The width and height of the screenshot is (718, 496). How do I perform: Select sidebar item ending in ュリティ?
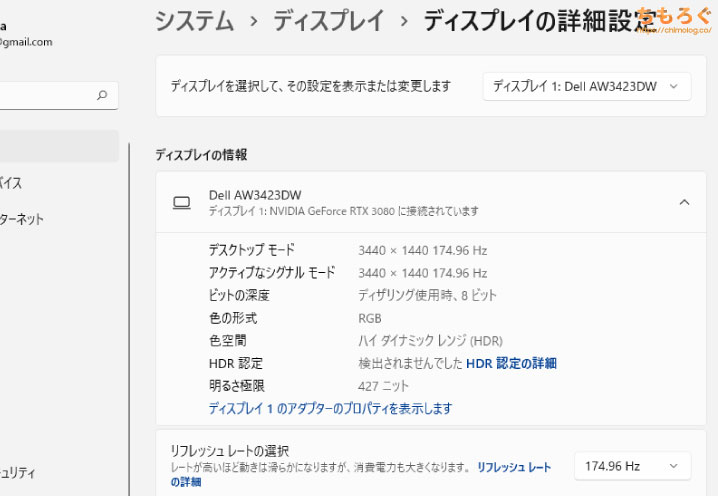[17, 473]
